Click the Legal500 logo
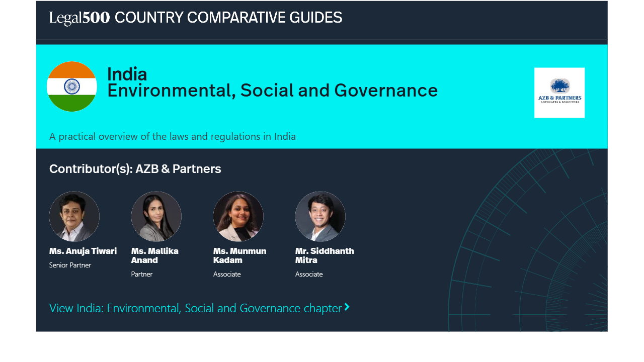The width and height of the screenshot is (644, 362). point(79,18)
